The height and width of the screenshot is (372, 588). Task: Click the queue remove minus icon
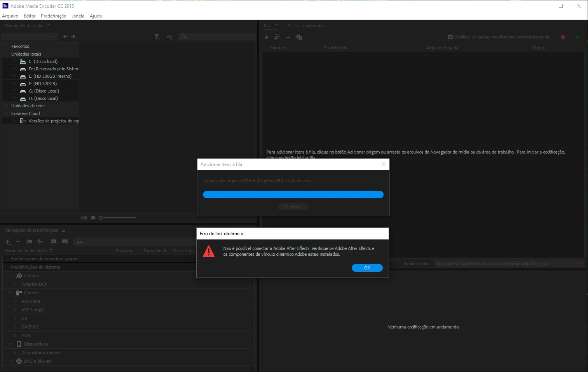288,37
